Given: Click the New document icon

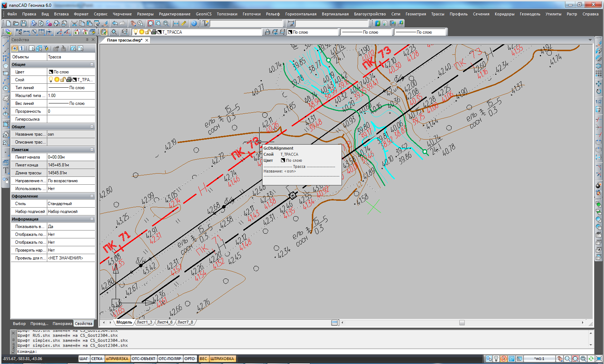Looking at the screenshot, I should point(9,23).
